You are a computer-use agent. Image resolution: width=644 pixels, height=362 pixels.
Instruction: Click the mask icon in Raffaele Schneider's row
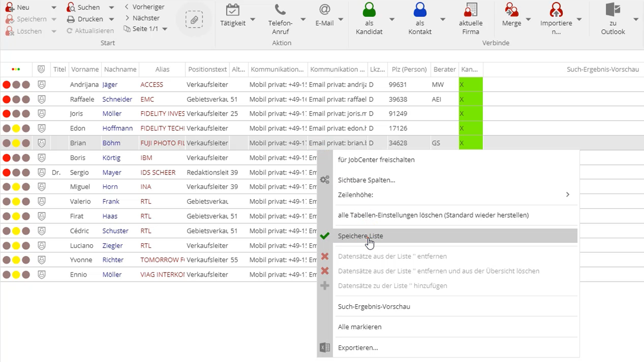click(x=42, y=99)
